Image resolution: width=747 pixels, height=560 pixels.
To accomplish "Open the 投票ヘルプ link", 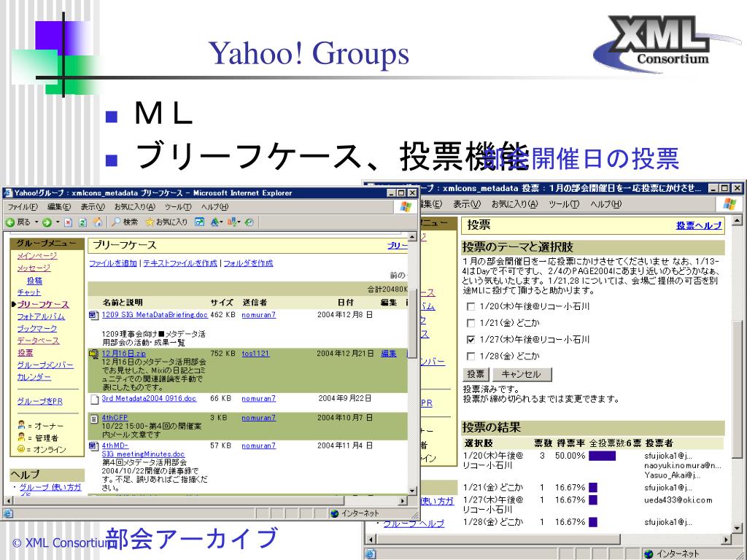I will pyautogui.click(x=699, y=226).
